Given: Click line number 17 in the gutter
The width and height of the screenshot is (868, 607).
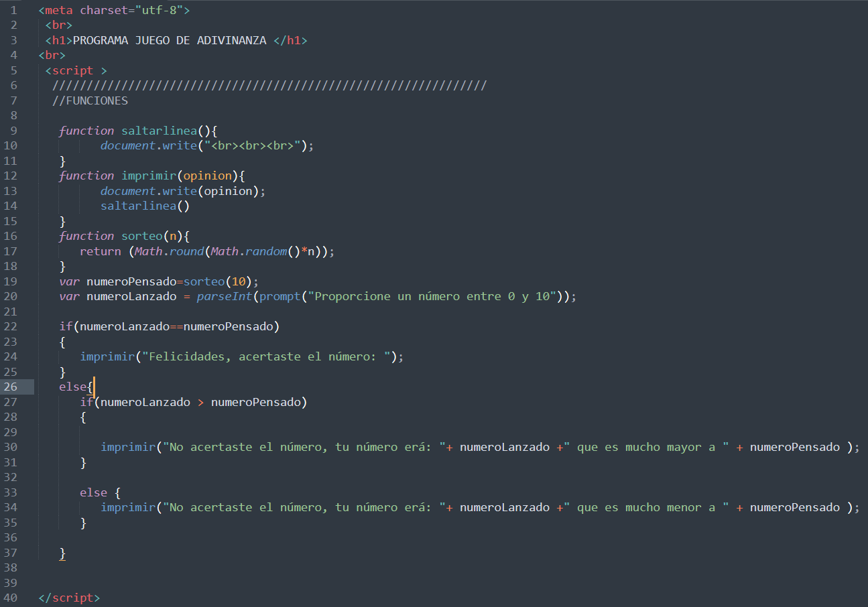Looking at the screenshot, I should coord(11,251).
